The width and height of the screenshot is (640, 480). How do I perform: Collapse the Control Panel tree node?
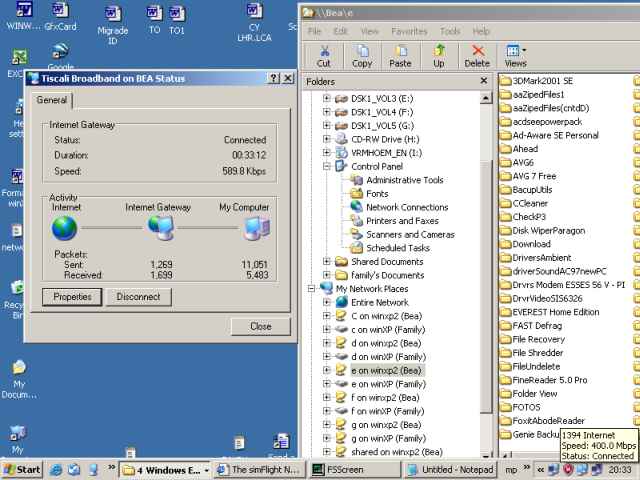(326, 166)
